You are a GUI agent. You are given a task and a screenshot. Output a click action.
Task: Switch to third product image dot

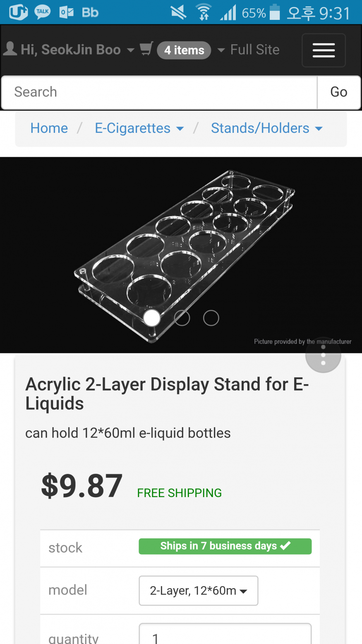pyautogui.click(x=211, y=318)
